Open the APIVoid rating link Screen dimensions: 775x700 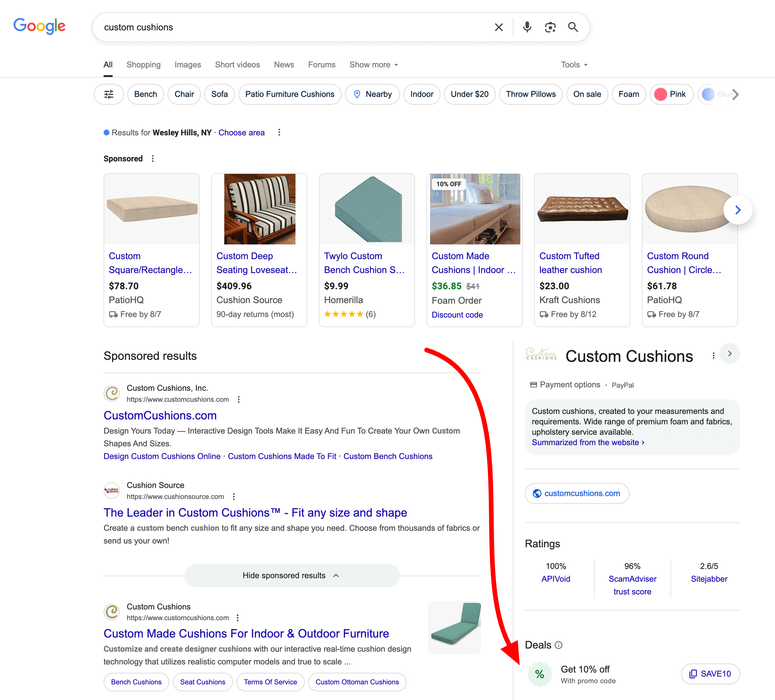[x=555, y=579]
